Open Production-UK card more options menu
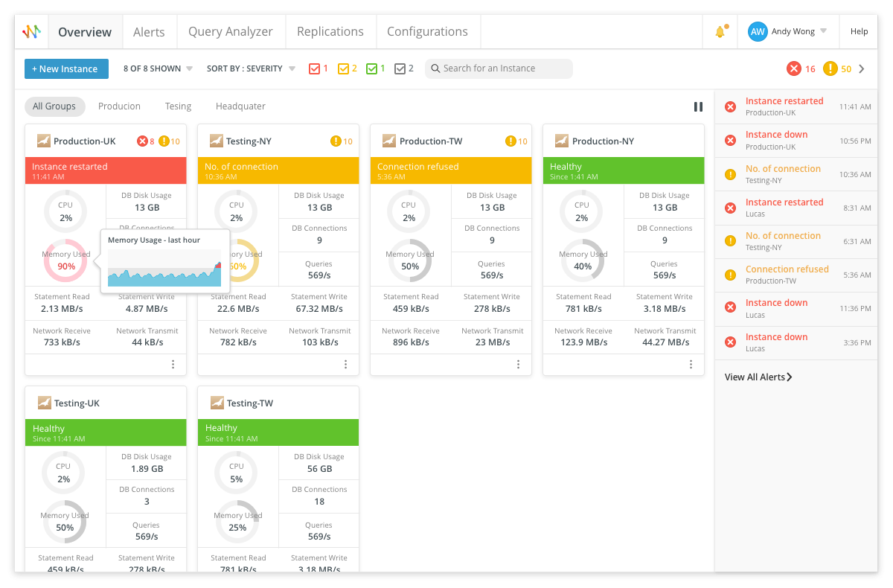893x588 pixels. pos(173,364)
